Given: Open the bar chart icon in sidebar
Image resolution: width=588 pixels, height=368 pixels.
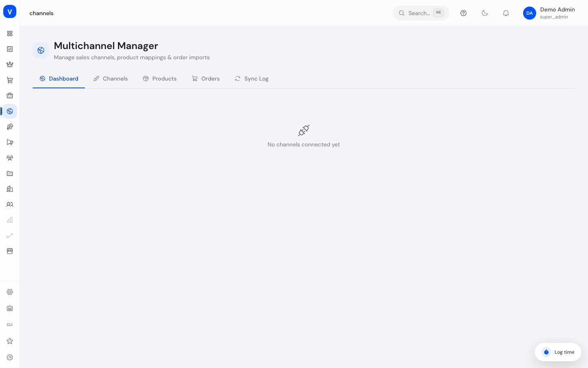Looking at the screenshot, I should coord(10,220).
